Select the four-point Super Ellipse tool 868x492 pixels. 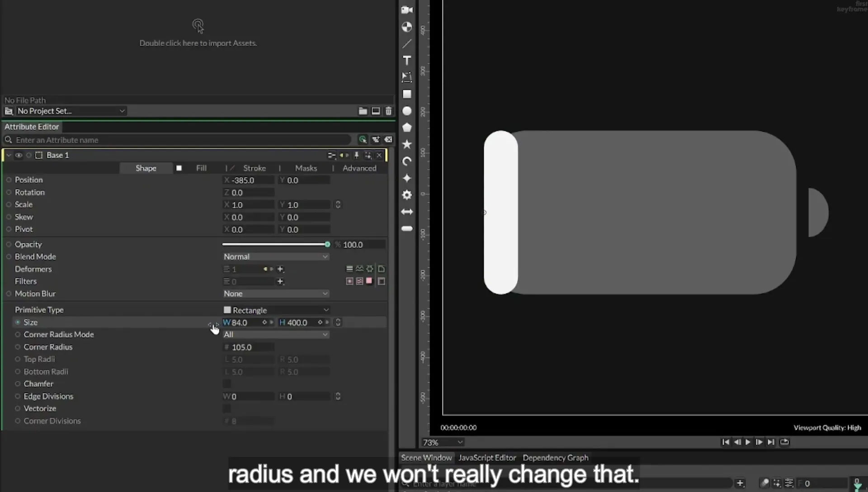pos(407,178)
